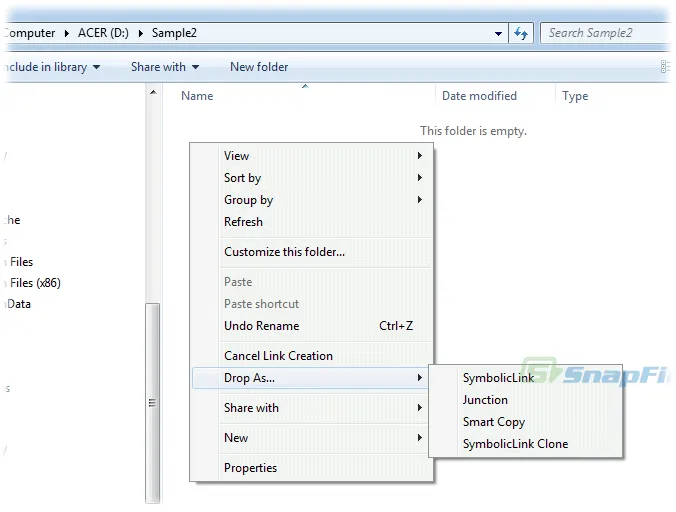
Task: Select Junction in Drop As submenu
Action: (526, 400)
